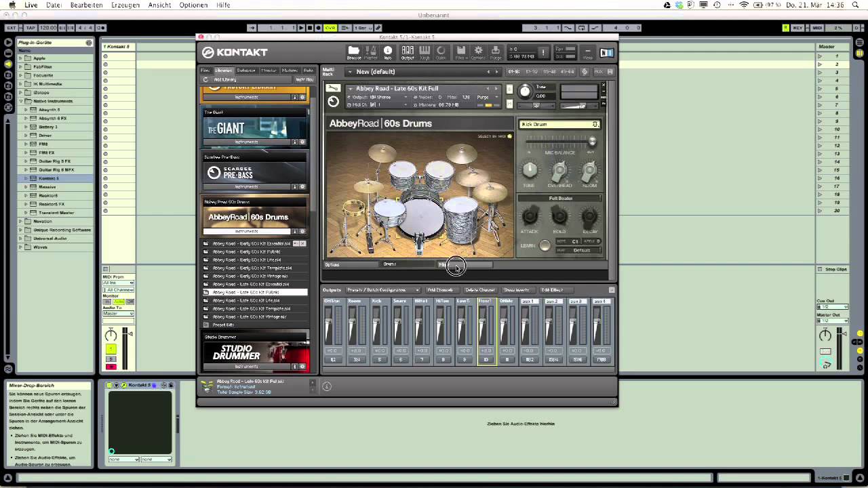Click the Stop button in Live transport

[x=309, y=28]
